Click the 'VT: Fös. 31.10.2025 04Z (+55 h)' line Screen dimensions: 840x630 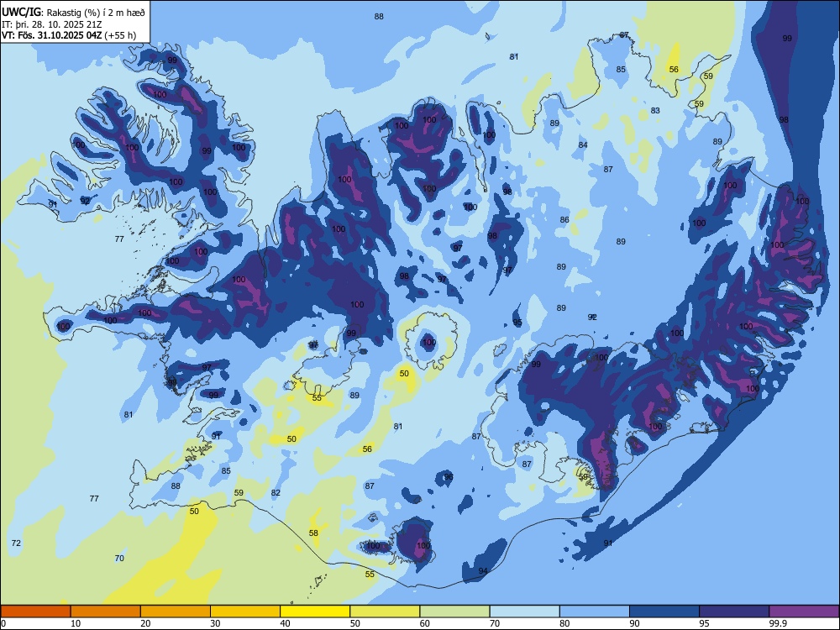point(69,35)
